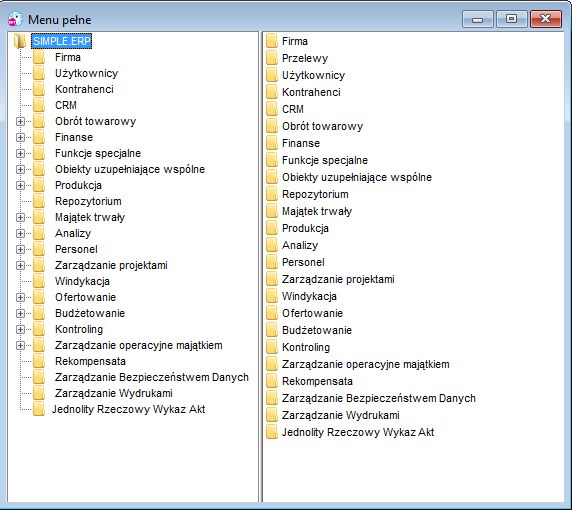This screenshot has height=510, width=572.
Task: Select the SIMPLE.ERP root node
Action: (x=61, y=41)
